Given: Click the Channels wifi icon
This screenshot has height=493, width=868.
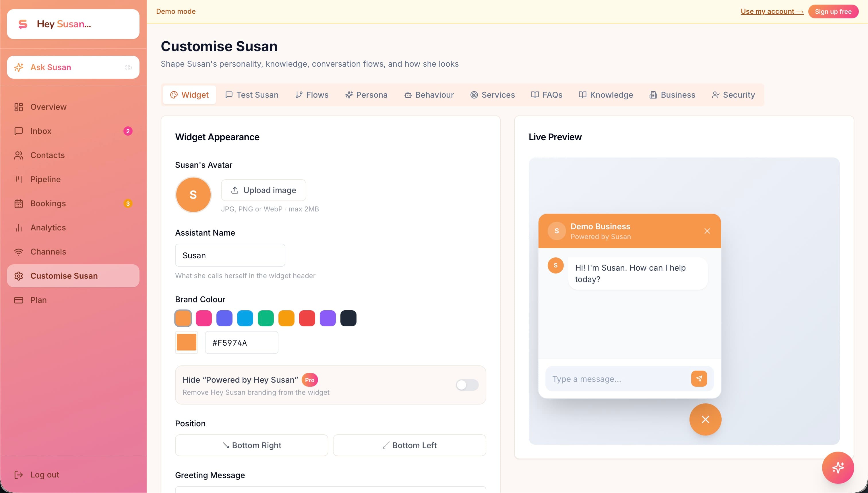Looking at the screenshot, I should (x=19, y=252).
